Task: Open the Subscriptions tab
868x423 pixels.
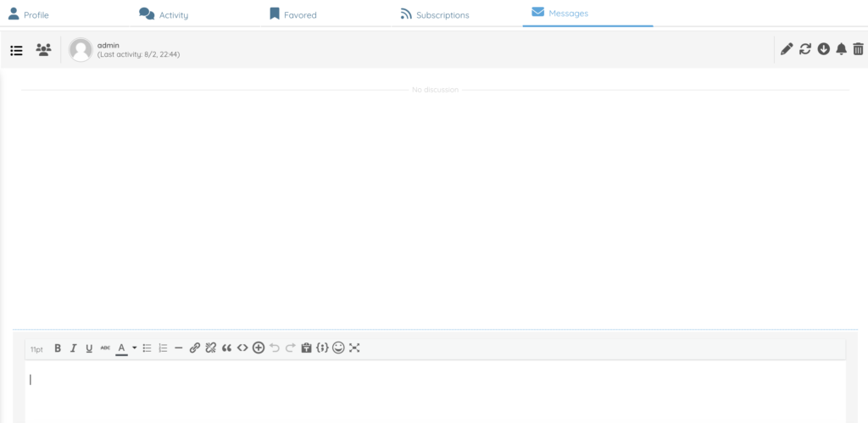Action: 434,14
